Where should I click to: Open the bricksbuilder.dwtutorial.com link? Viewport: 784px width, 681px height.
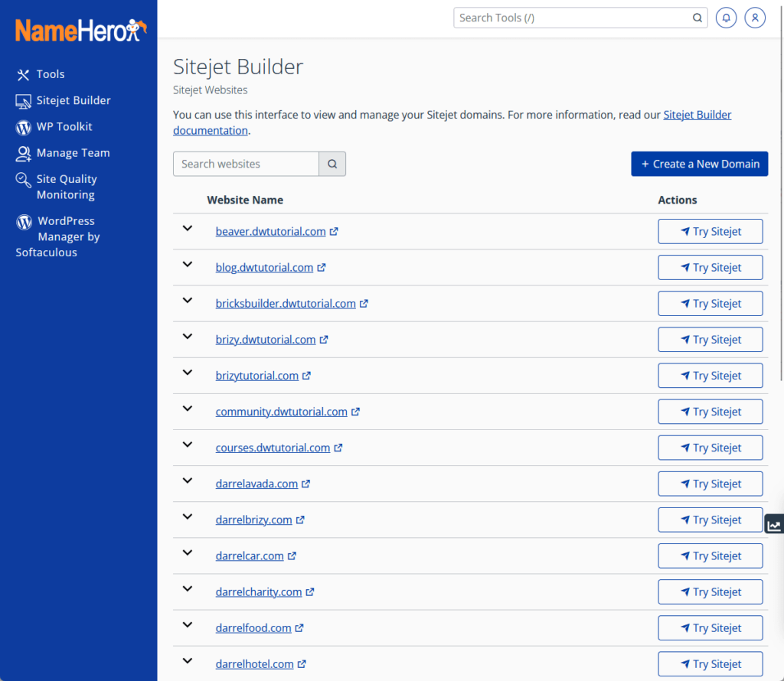286,303
